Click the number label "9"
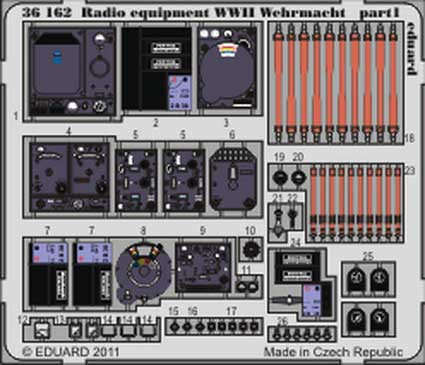Viewport: 425px width, 365px height. [x=203, y=230]
